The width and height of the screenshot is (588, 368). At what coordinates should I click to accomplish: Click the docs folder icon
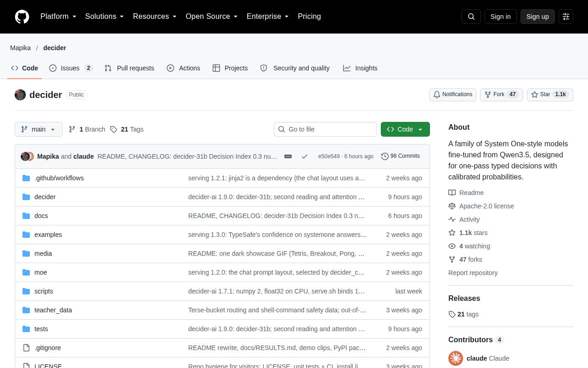(26, 216)
